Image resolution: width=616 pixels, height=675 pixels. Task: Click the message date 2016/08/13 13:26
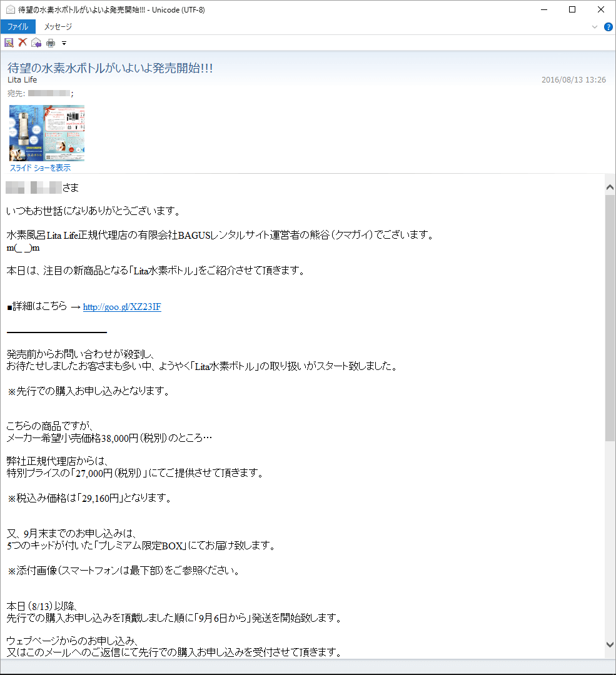[x=573, y=79]
